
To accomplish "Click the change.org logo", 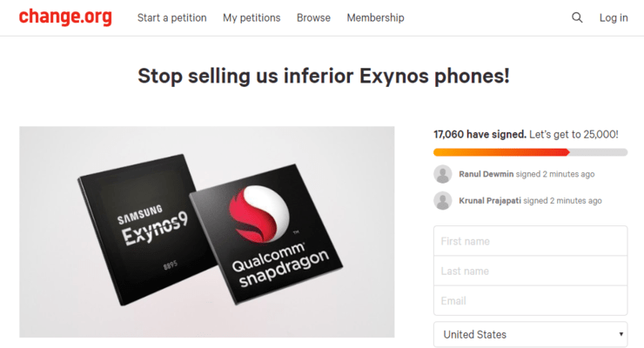I will (x=65, y=17).
